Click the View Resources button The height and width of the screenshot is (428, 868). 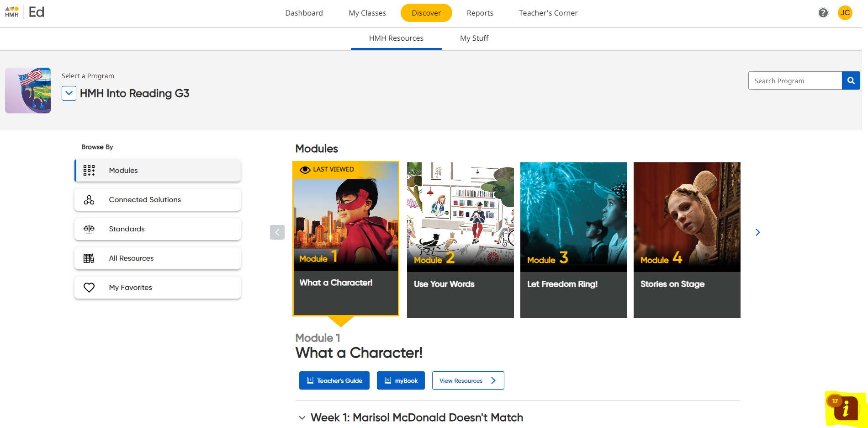pos(468,380)
